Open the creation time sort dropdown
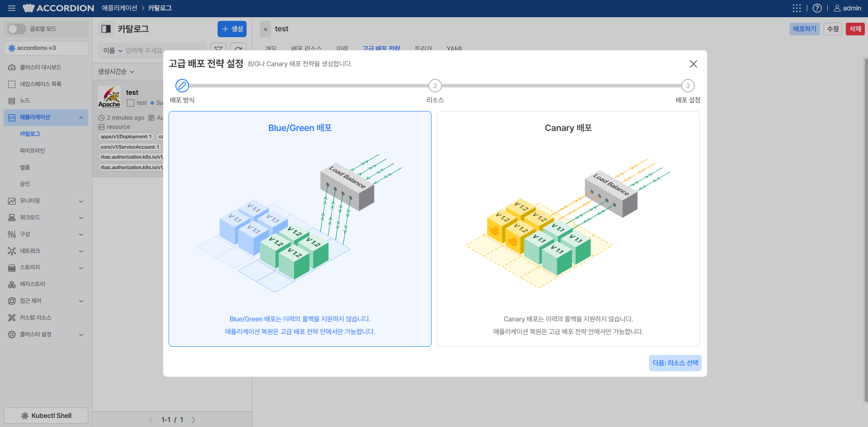This screenshot has height=427, width=868. (116, 72)
